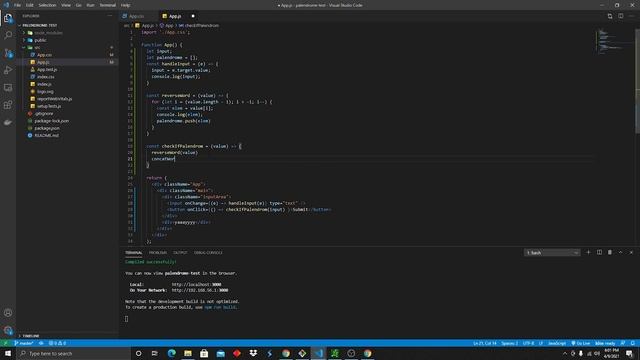Image resolution: width=640 pixels, height=360 pixels.
Task: Create a new terminal with plus icon
Action: pos(588,252)
